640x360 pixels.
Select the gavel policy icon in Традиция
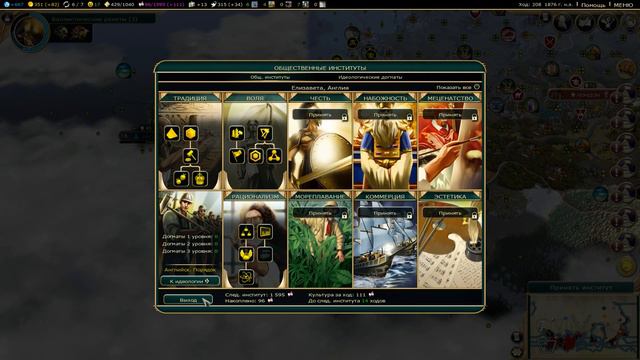click(x=190, y=156)
